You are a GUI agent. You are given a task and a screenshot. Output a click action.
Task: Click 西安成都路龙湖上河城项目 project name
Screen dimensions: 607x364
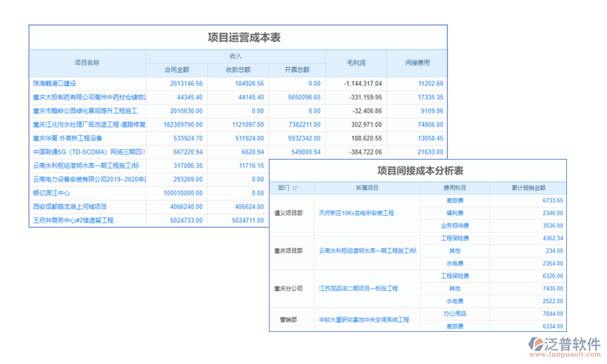70,207
